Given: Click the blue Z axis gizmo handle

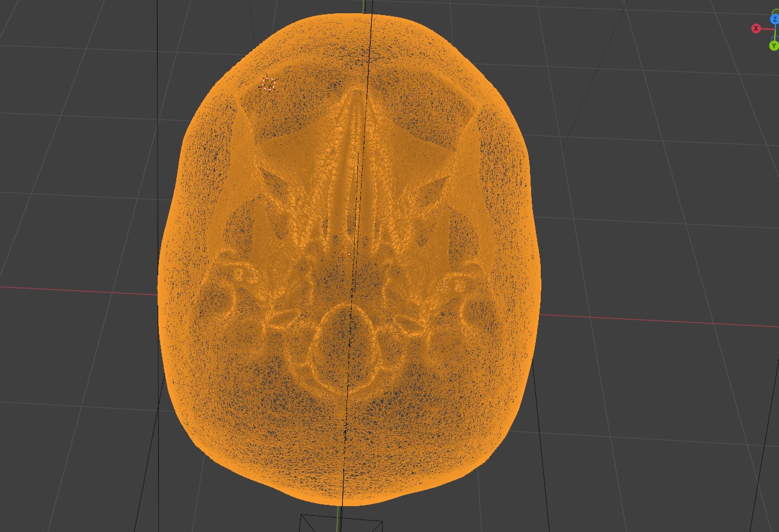Looking at the screenshot, I should 775,20.
